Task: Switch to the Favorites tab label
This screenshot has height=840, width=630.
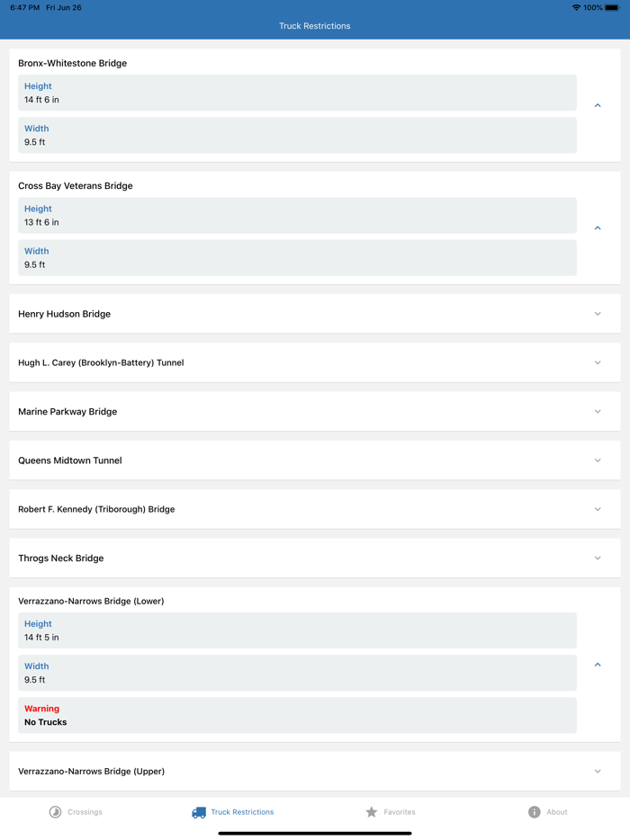Action: click(x=400, y=812)
